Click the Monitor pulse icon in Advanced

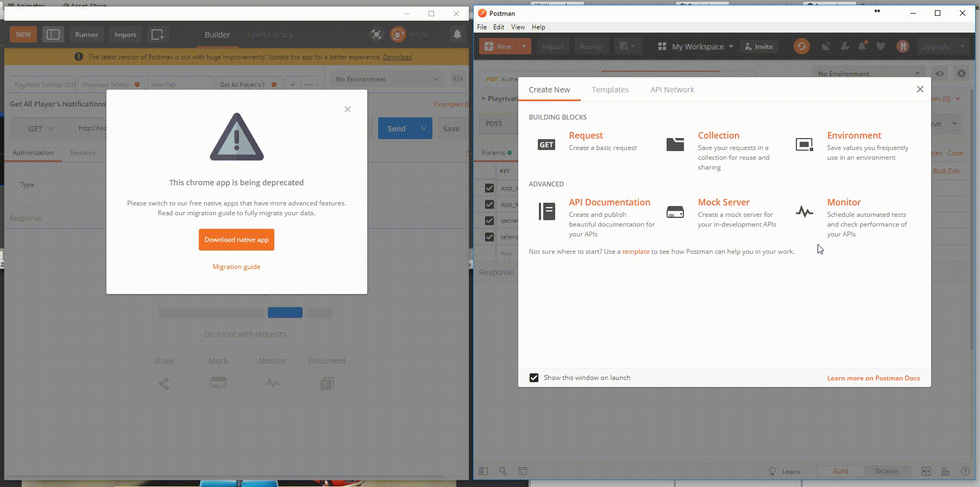(804, 212)
